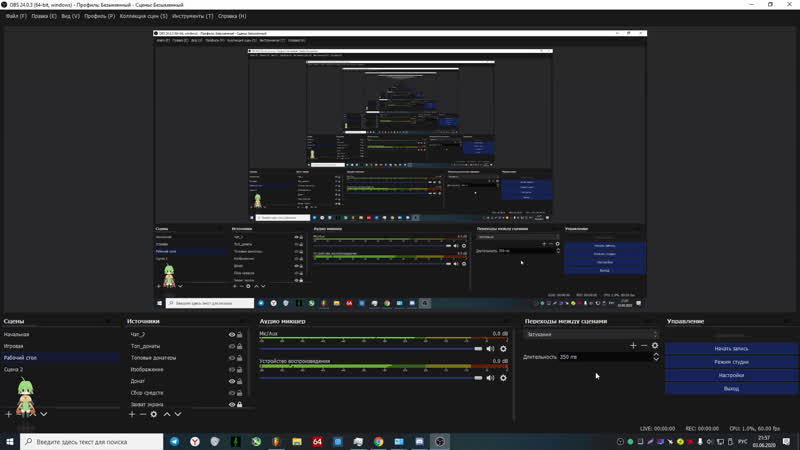Select the Сцена 2 scene
The image size is (800, 450).
pos(61,369)
